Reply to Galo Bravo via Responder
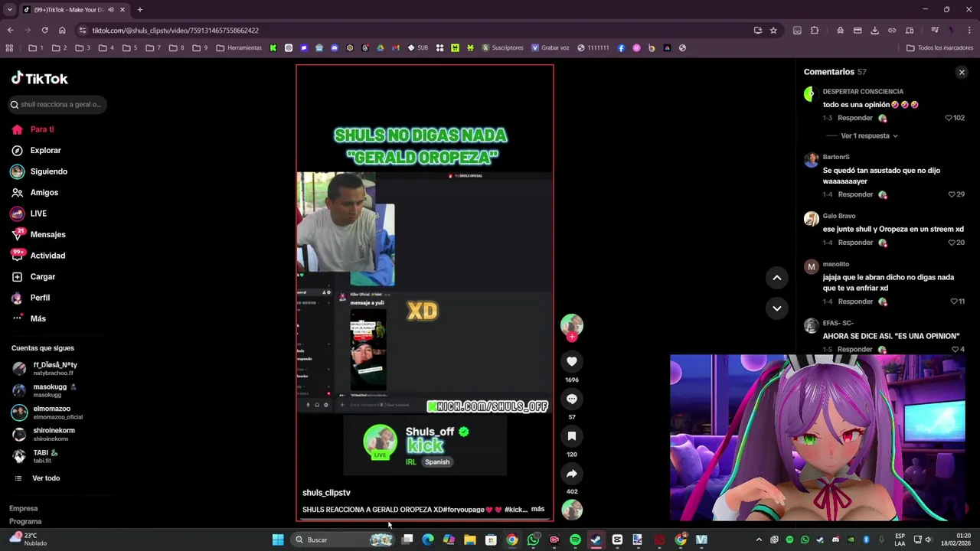Screen dimensions: 980x551 [855, 243]
